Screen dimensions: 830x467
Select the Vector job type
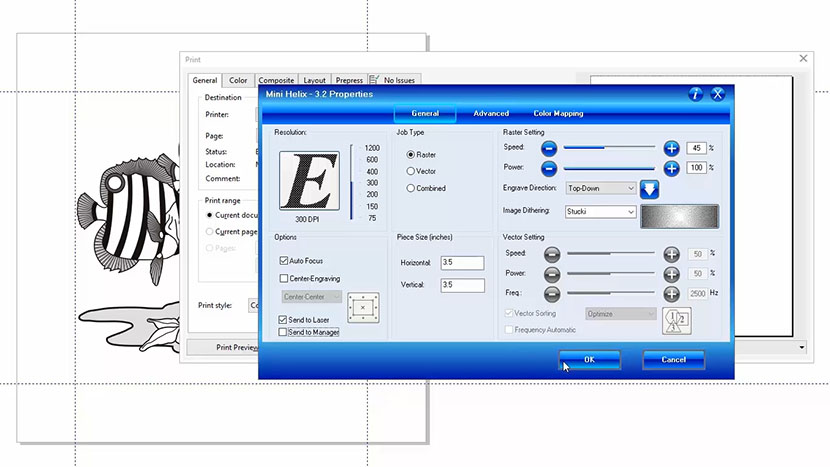pyautogui.click(x=410, y=171)
